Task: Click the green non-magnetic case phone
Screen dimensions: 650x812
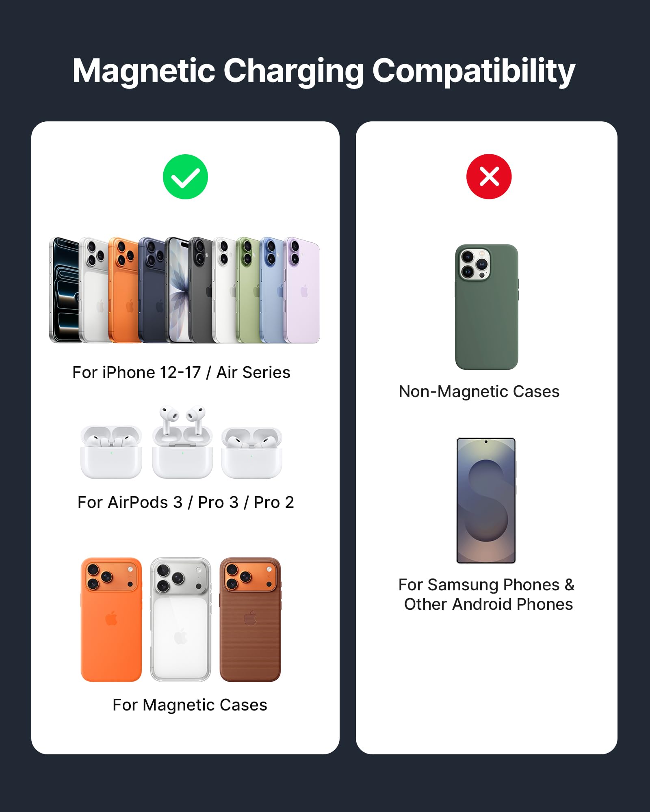Action: (x=487, y=307)
